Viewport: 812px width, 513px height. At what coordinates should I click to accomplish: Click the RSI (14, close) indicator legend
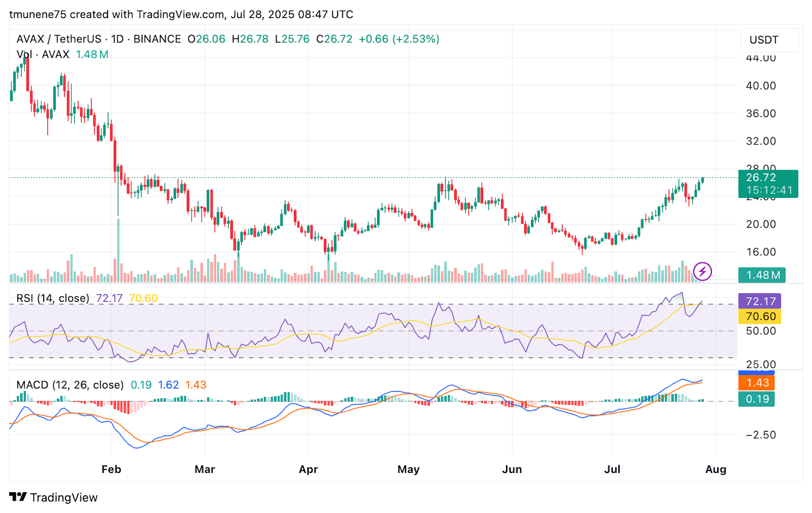click(x=53, y=298)
